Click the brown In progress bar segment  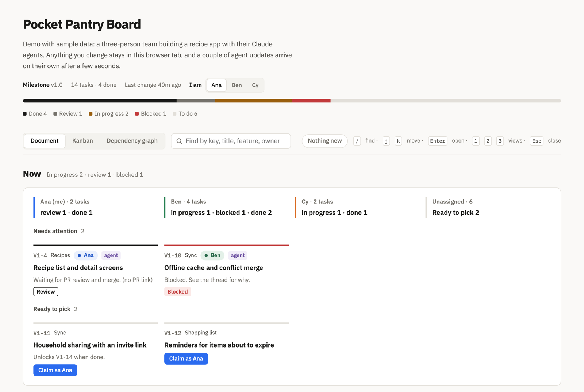(x=253, y=101)
